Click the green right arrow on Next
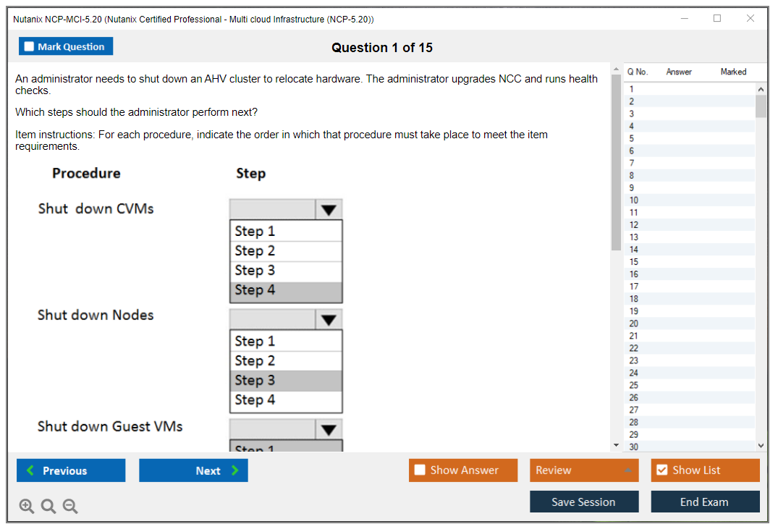 coord(234,470)
